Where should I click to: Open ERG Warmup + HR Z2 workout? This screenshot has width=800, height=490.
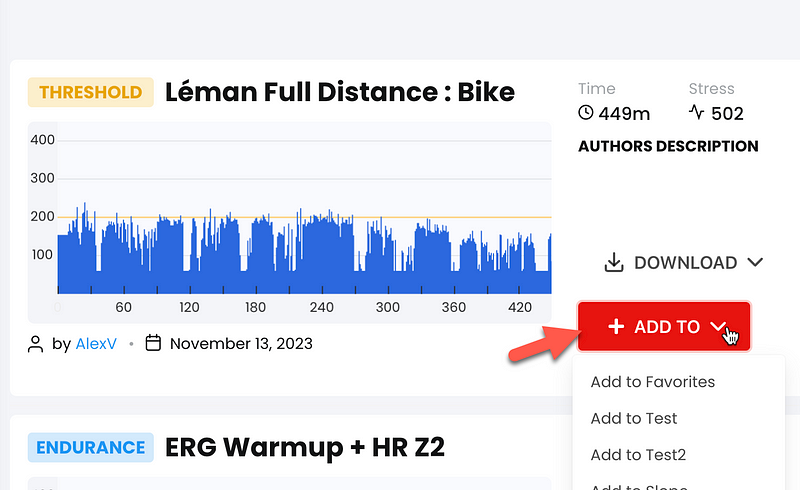click(x=305, y=447)
